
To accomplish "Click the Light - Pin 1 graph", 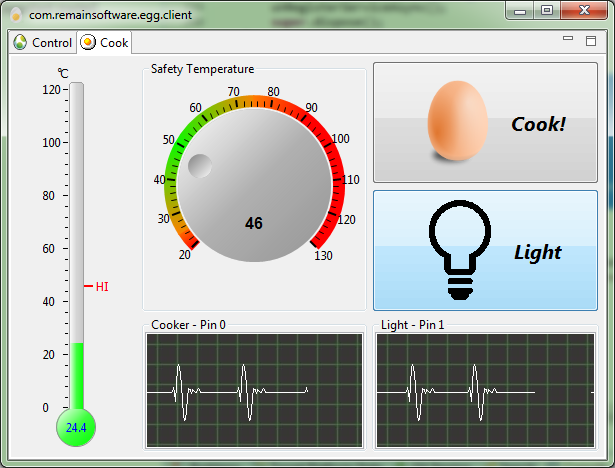I will click(x=484, y=391).
